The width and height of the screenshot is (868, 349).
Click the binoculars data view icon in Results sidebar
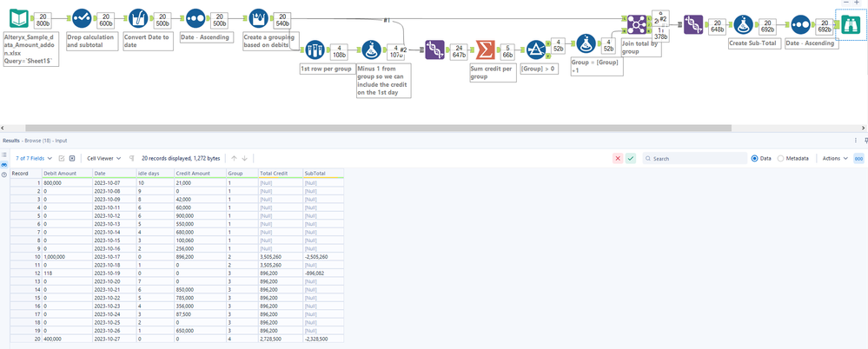[x=3, y=165]
